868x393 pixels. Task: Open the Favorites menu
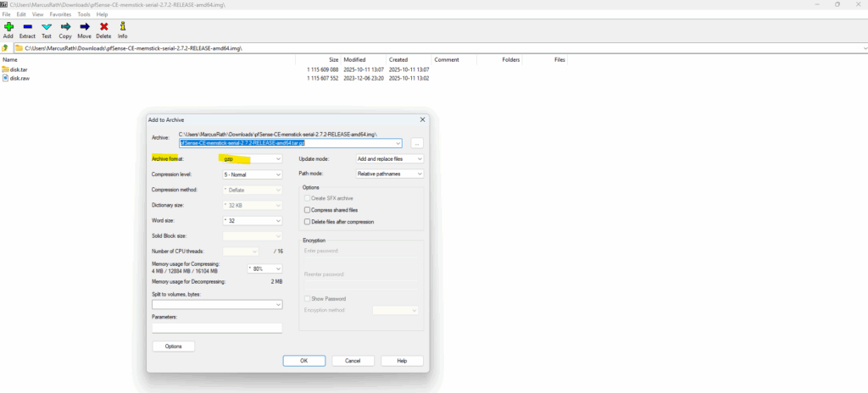coord(60,14)
